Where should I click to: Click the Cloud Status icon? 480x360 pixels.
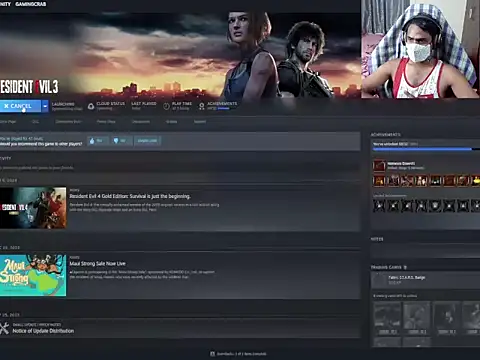(91, 106)
